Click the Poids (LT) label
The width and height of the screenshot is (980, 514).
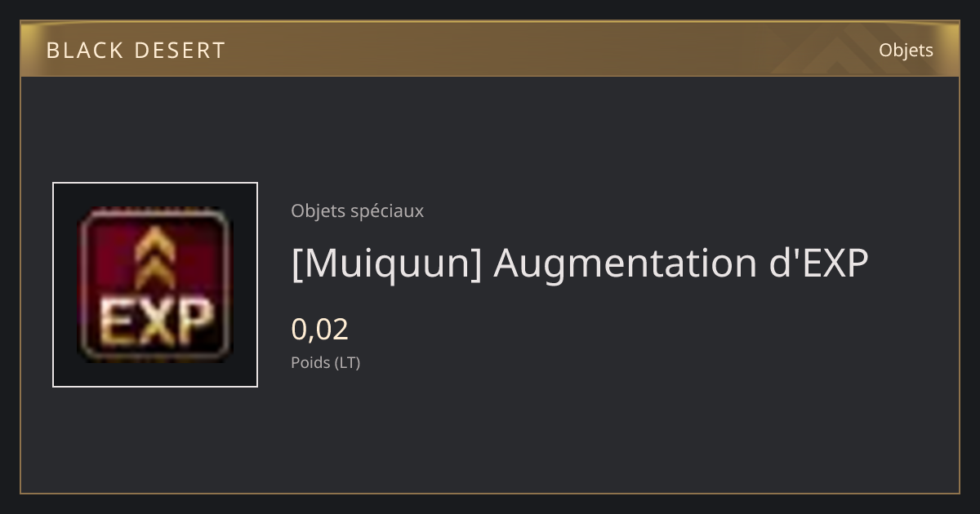[x=325, y=362]
